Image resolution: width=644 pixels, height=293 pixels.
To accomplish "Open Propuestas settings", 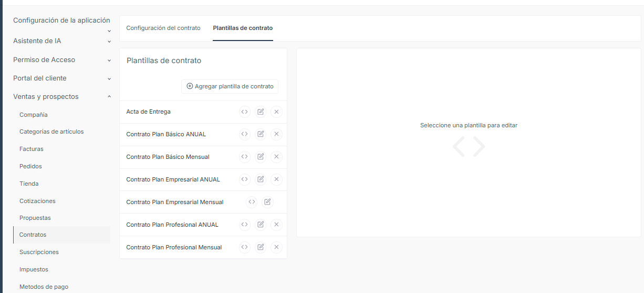I will point(35,218).
